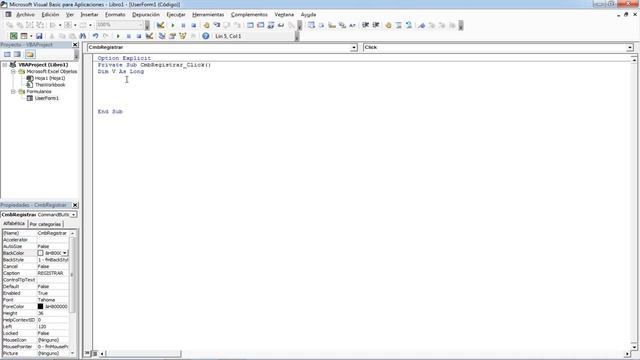Collapse the Formularios folder
This screenshot has width=640, height=360.
pyautogui.click(x=13, y=91)
